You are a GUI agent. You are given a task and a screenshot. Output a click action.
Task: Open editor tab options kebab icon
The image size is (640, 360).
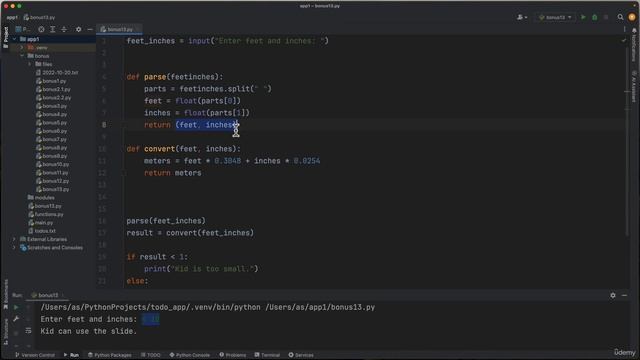(x=624, y=29)
